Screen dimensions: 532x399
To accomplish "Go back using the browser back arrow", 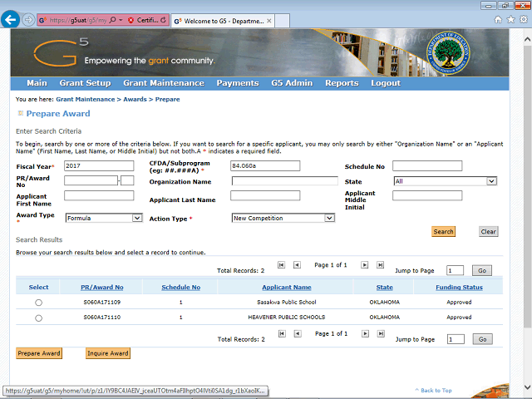I will (10, 20).
